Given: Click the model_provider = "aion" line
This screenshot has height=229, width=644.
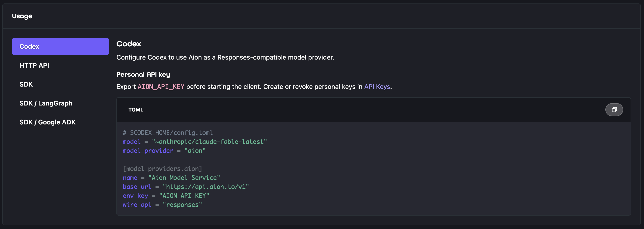Looking at the screenshot, I should tap(164, 151).
